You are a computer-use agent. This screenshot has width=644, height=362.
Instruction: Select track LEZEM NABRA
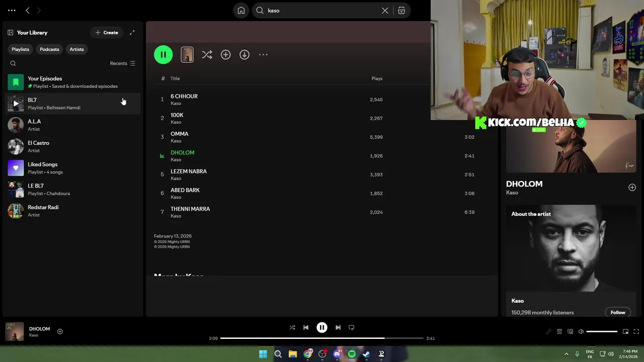tap(189, 171)
